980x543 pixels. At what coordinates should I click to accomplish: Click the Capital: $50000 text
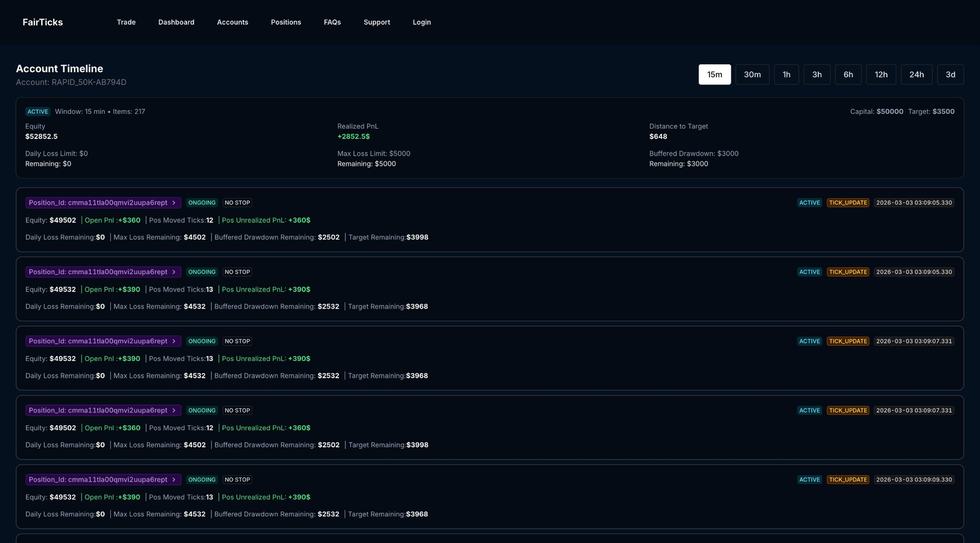pos(876,112)
